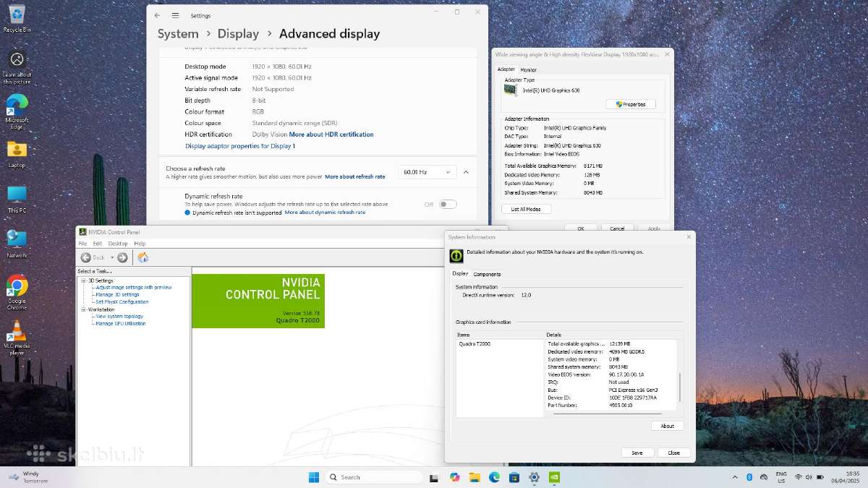The width and height of the screenshot is (868, 488).
Task: Open Copilot from the taskbar
Action: pos(454,477)
